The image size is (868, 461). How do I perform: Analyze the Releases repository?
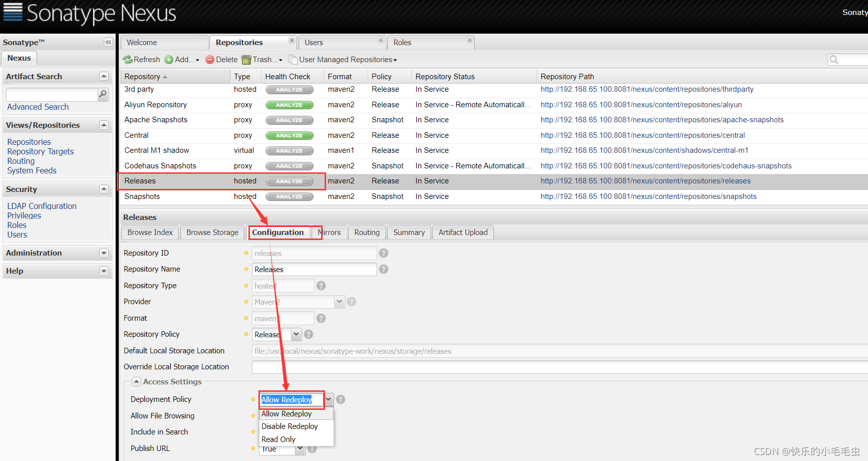click(289, 181)
